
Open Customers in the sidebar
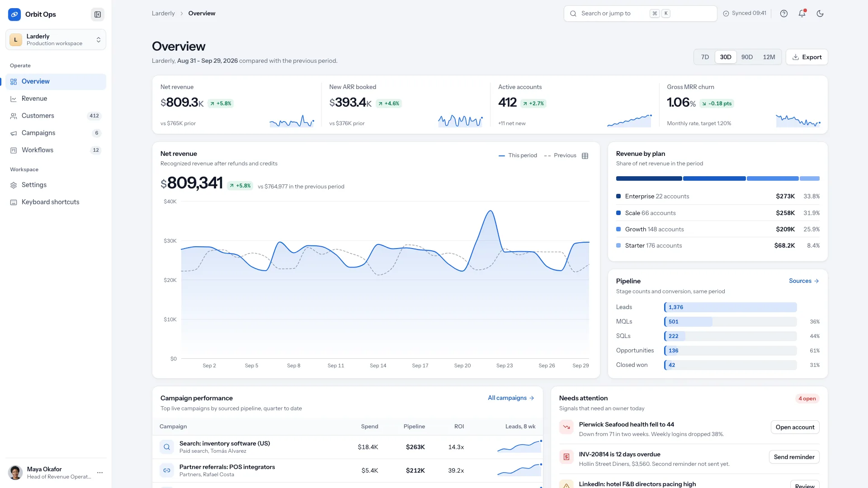(56, 116)
